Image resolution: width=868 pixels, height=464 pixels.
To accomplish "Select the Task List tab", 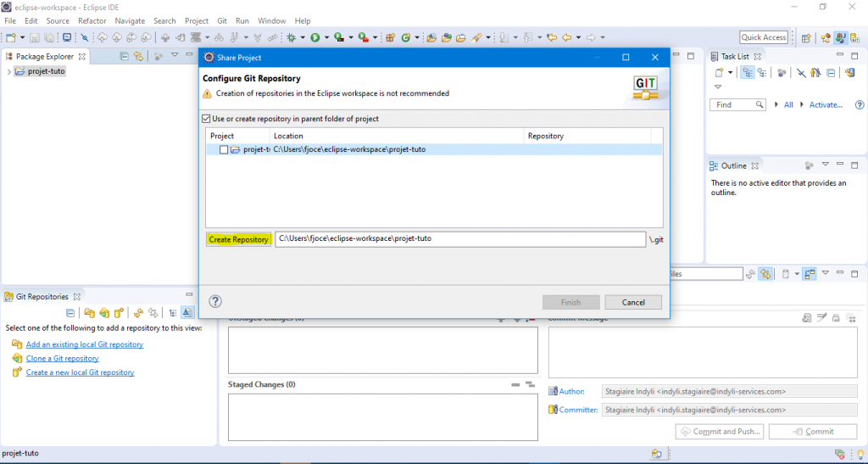I will (735, 57).
